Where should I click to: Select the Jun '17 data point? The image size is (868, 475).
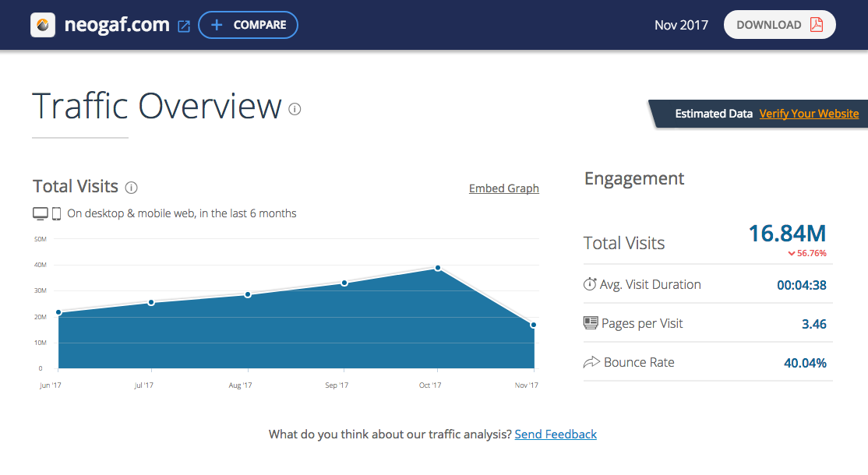click(58, 312)
